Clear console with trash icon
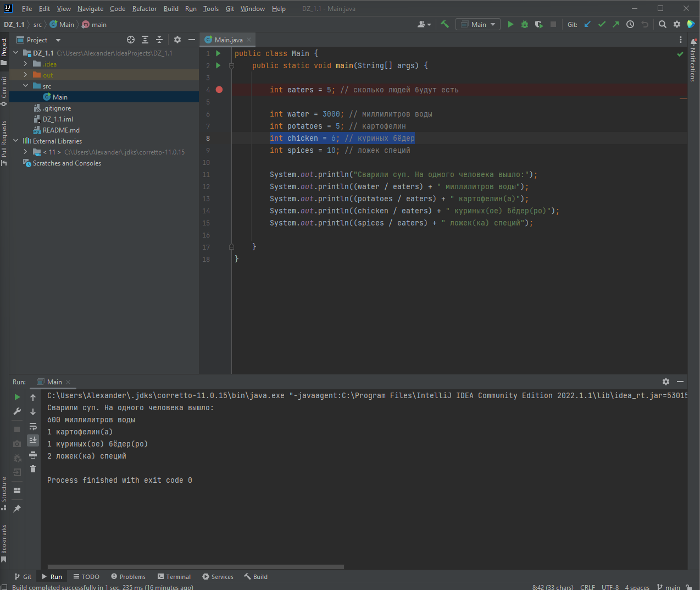This screenshot has height=590, width=700. pyautogui.click(x=33, y=469)
